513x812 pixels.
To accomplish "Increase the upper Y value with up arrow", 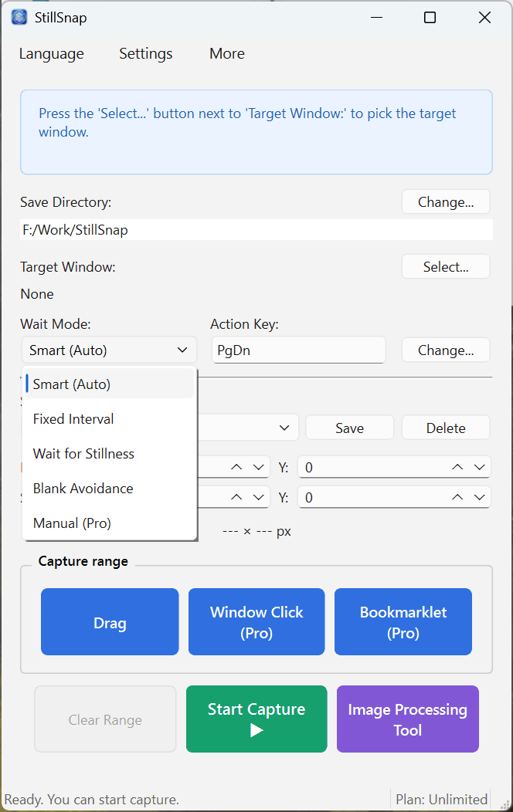I will 457,467.
